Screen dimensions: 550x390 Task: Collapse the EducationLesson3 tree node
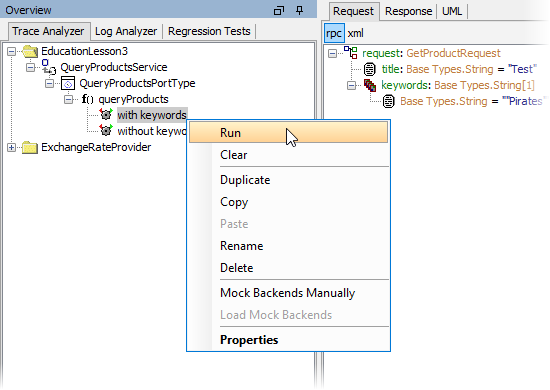point(11,52)
